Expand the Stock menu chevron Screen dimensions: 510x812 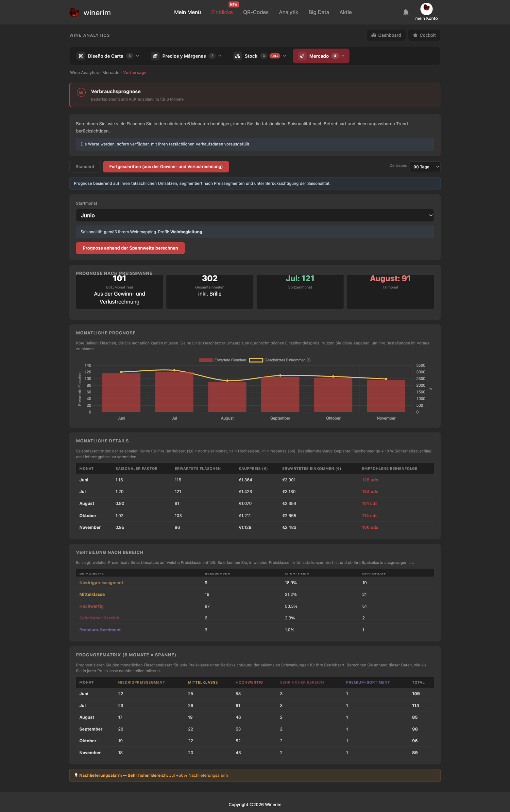coord(285,56)
